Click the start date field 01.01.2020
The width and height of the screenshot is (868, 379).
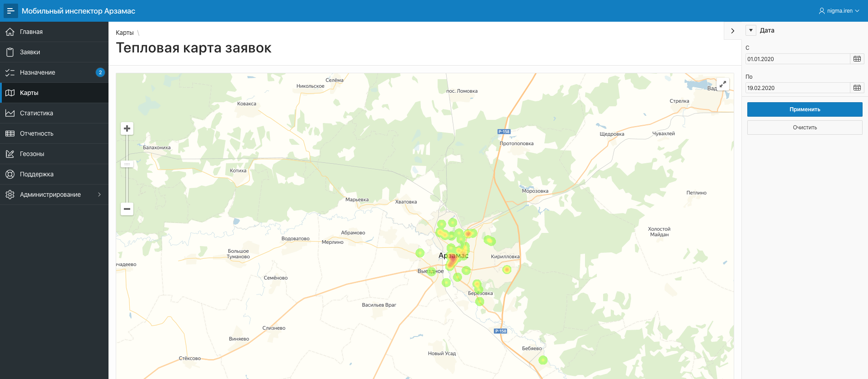coord(798,59)
